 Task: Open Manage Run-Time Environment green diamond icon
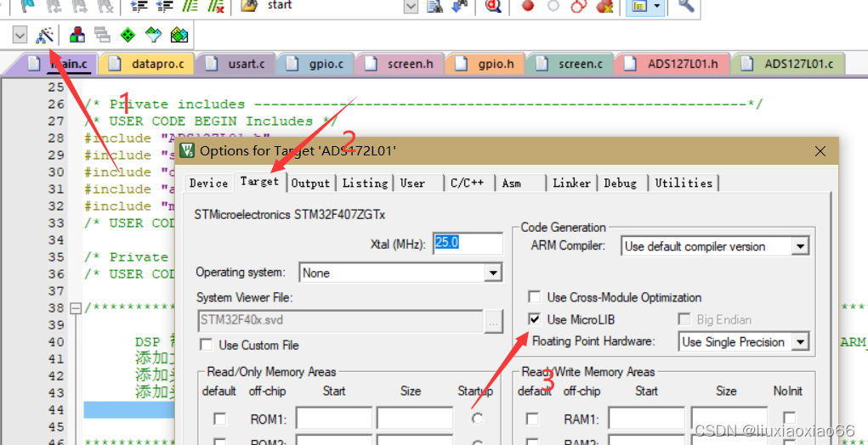(x=128, y=36)
